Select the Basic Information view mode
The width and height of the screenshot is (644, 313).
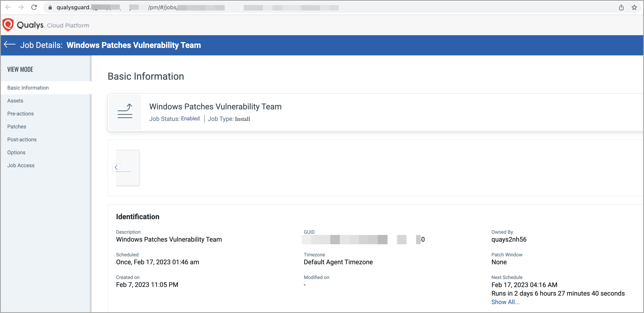pos(28,88)
